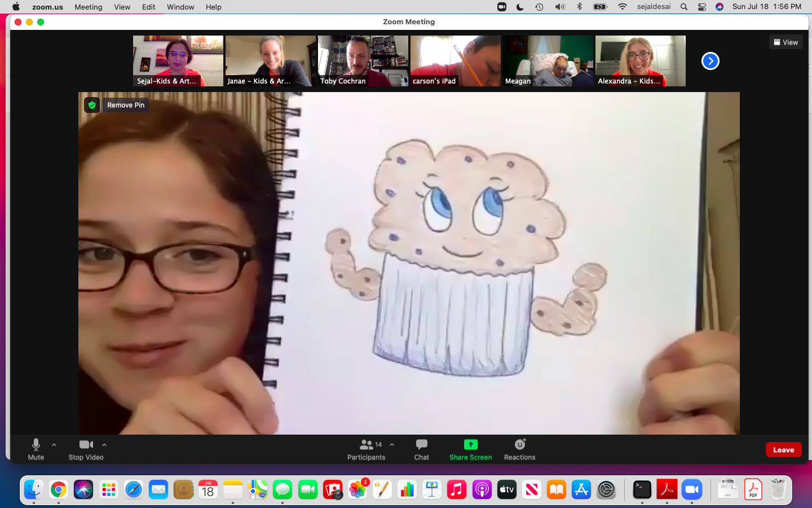Toggle Do Not Disturb via the moon icon
812x508 pixels.
coord(520,7)
